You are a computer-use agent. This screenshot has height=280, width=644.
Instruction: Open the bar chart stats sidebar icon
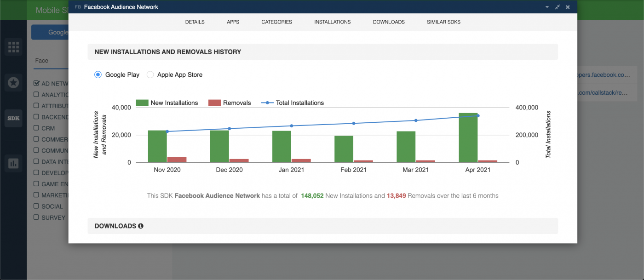(x=13, y=163)
